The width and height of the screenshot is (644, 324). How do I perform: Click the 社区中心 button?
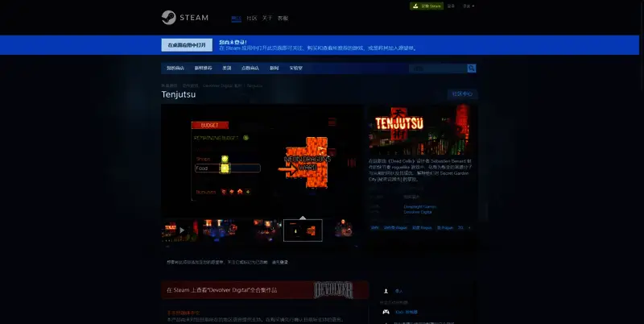click(461, 94)
